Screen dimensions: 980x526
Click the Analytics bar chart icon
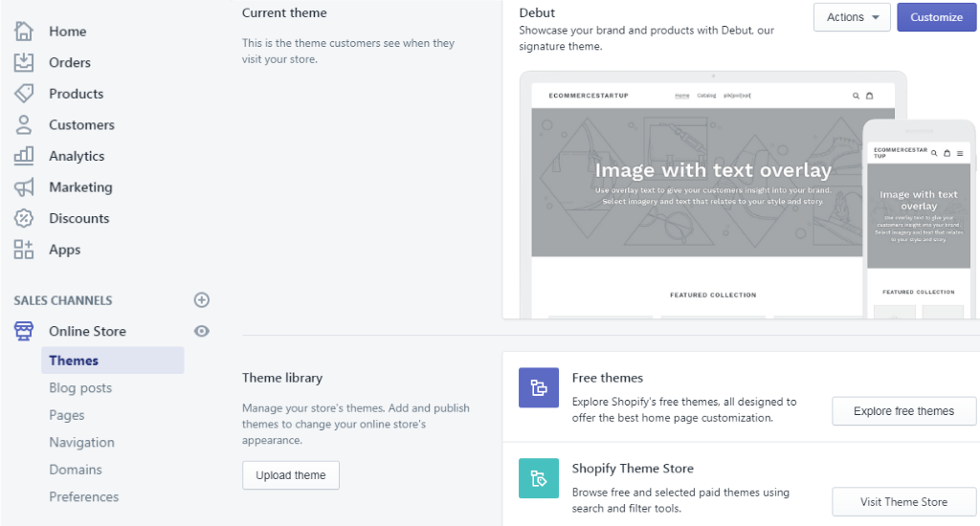[x=24, y=156]
